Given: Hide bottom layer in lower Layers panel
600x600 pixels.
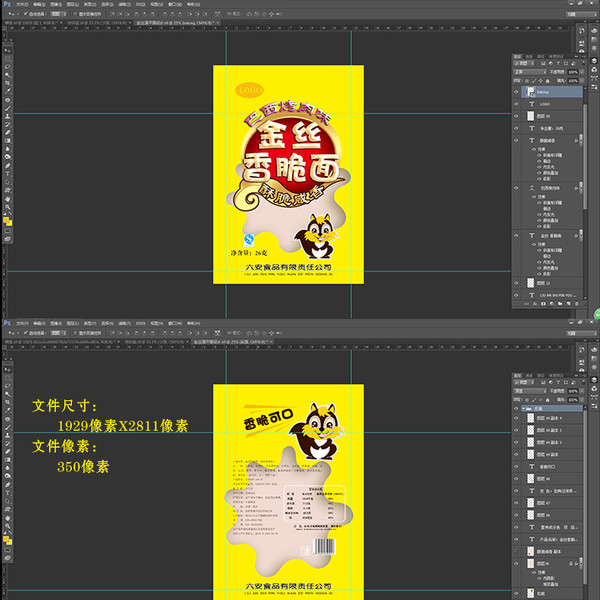Looking at the screenshot, I should click(x=516, y=593).
